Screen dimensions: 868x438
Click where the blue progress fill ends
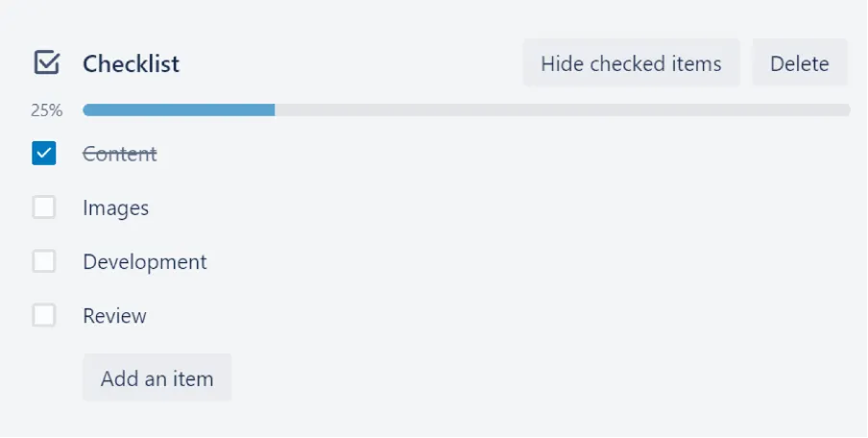click(274, 110)
